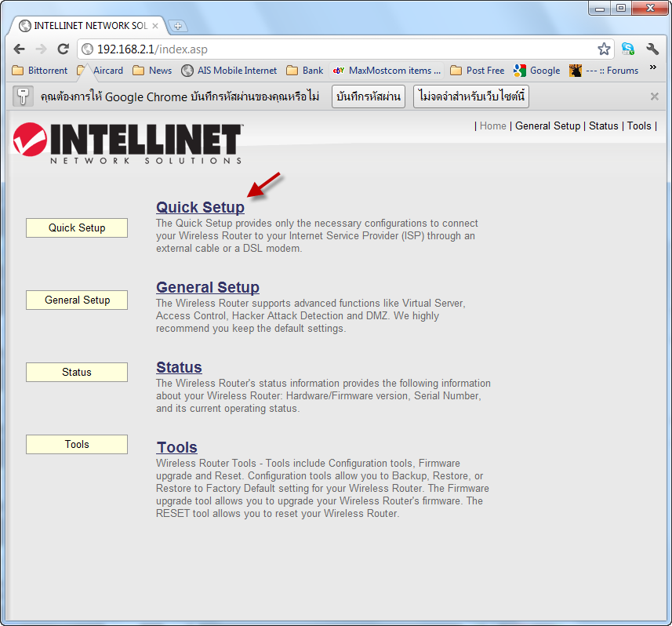Click the บันทึกรหัสผ่าน save password button

tap(368, 96)
